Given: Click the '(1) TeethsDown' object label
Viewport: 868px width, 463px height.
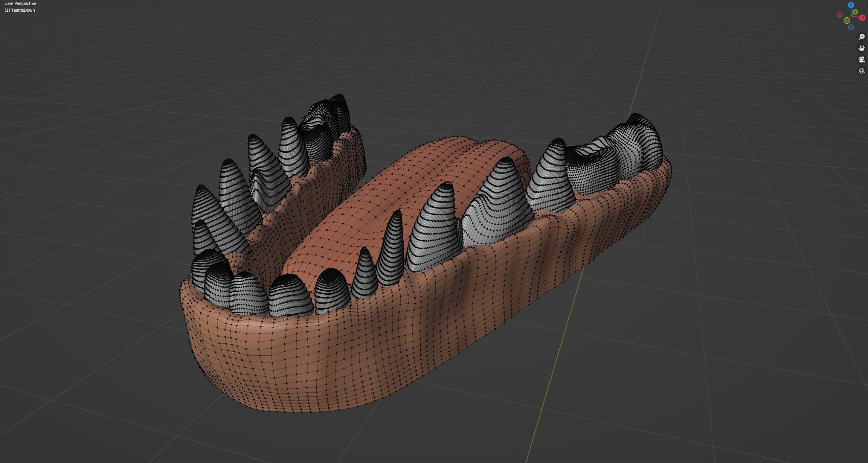Looking at the screenshot, I should (x=20, y=10).
